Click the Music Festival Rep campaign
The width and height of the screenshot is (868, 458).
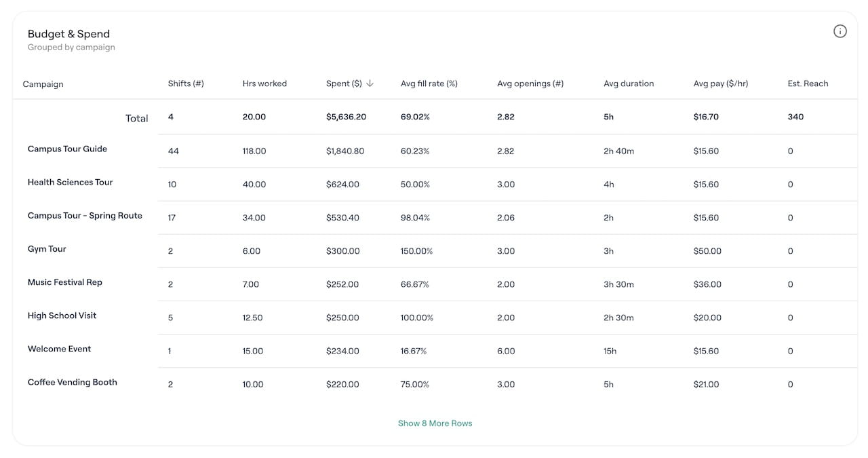coord(64,282)
